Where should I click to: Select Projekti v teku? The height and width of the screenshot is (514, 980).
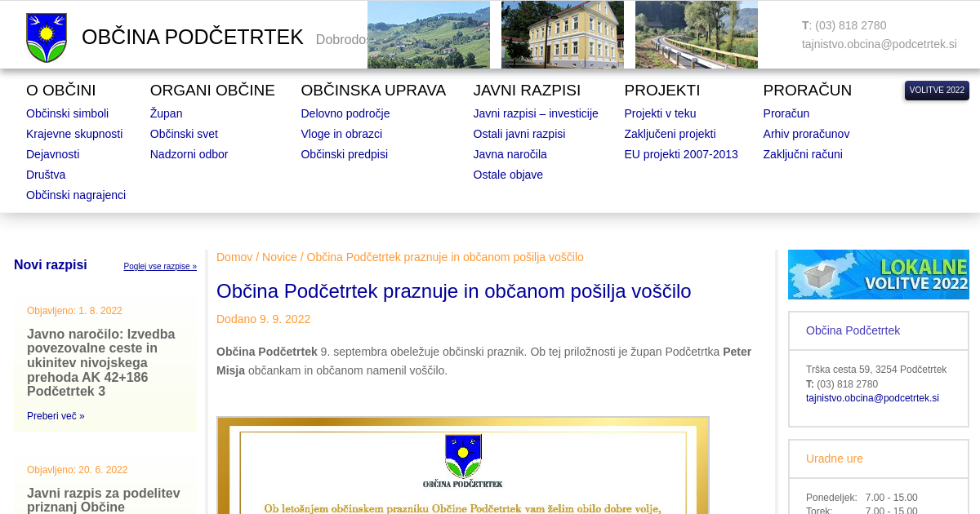click(x=660, y=113)
